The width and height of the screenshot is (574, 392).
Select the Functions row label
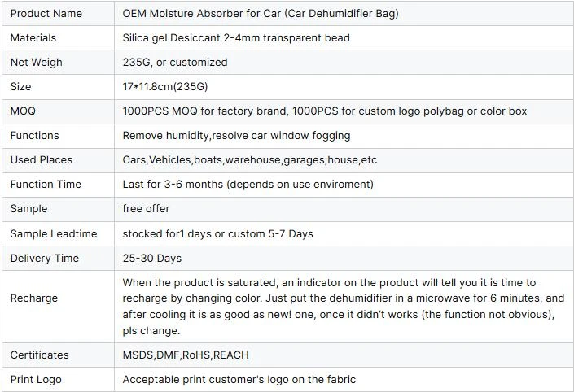(x=34, y=136)
